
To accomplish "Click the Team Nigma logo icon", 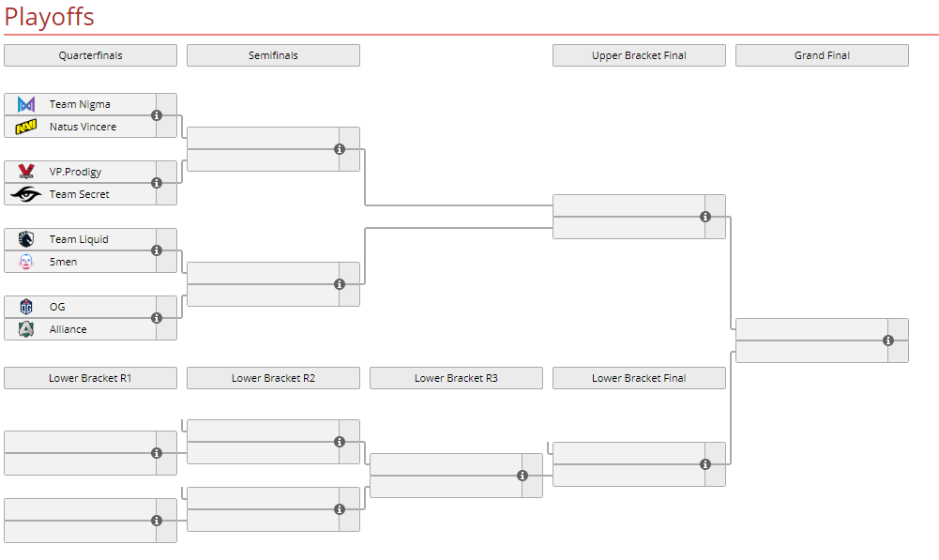I will (x=26, y=104).
